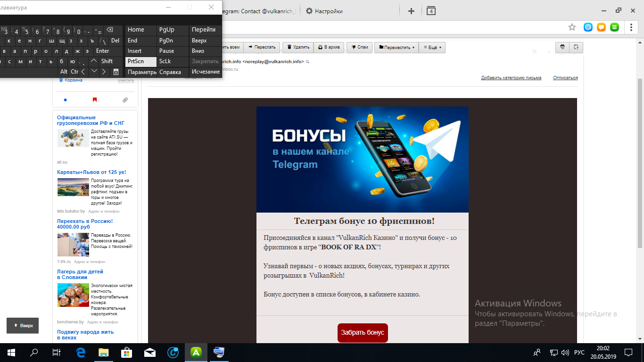This screenshot has width=644, height=362.
Task: Open Task View on the taskbar
Action: [57, 352]
